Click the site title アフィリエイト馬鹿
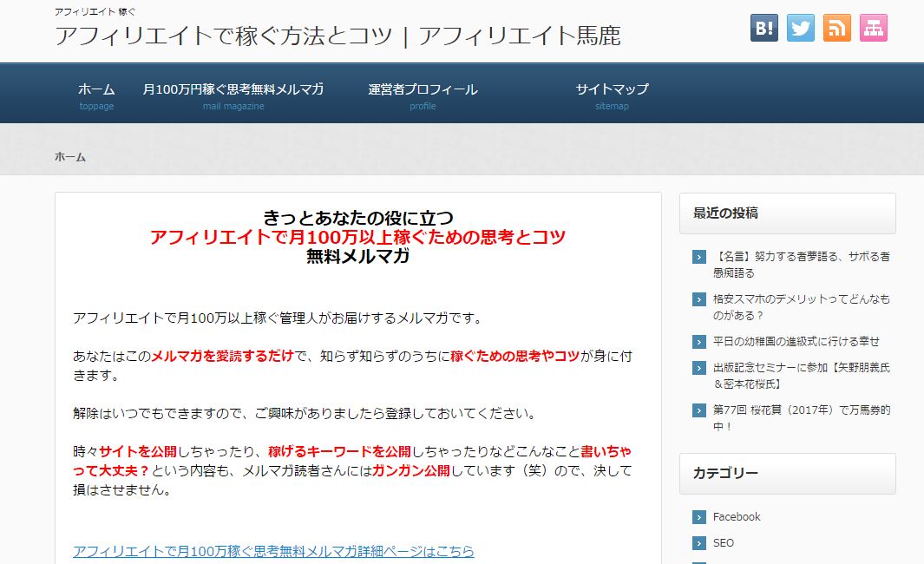Screen dimensions: 924x564 tap(337, 36)
